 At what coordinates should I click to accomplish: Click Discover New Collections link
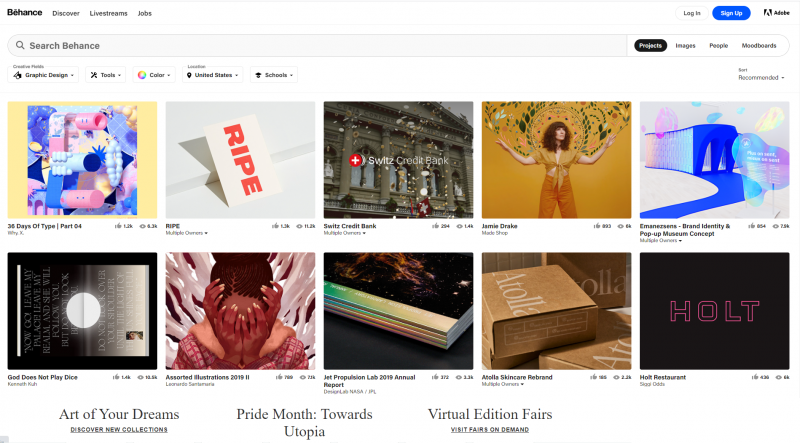(119, 430)
